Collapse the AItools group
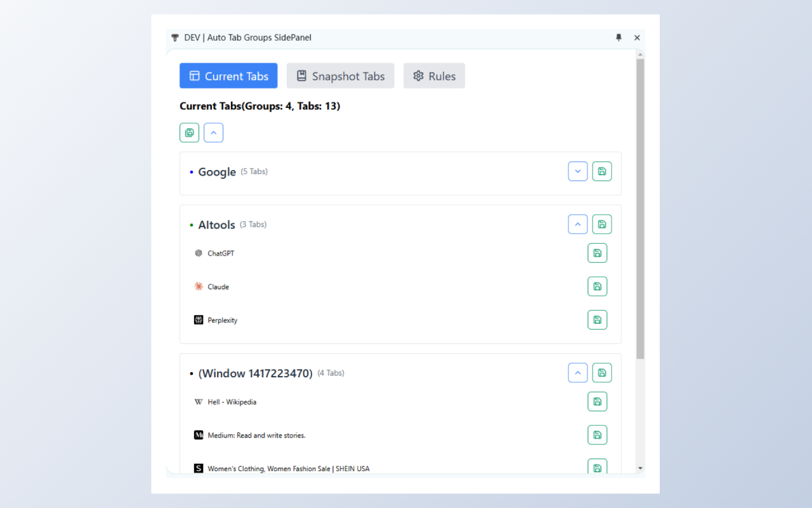The image size is (812, 508). (577, 224)
